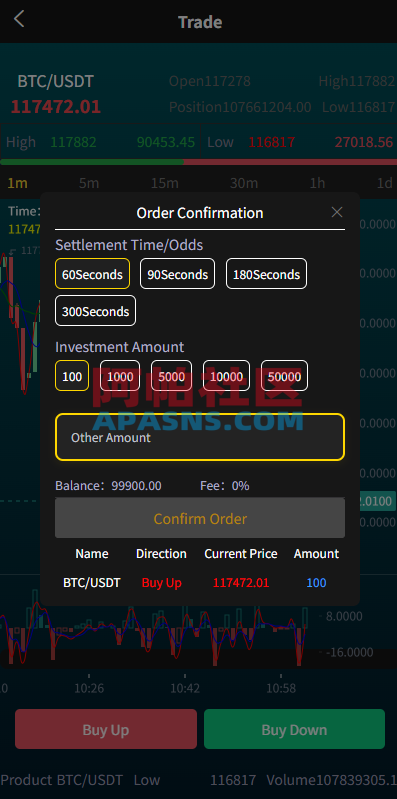Set investment amount to 10000
The height and width of the screenshot is (799, 397).
pyautogui.click(x=226, y=376)
